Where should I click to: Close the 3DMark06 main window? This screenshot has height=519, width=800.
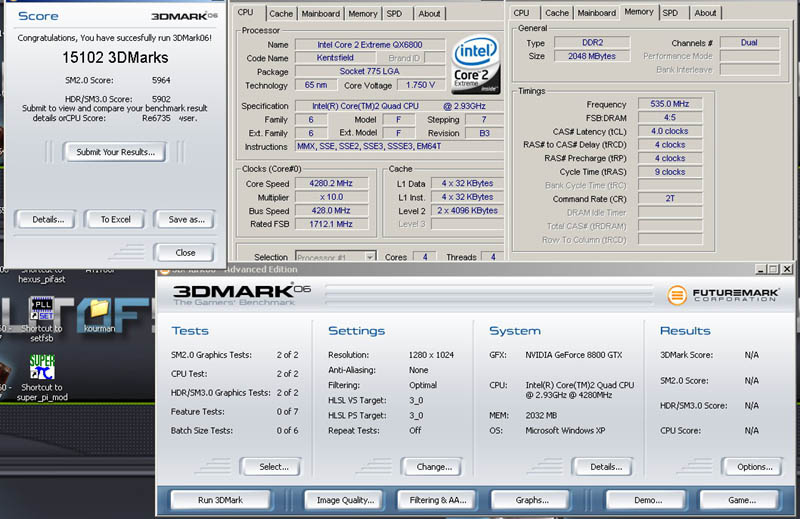click(x=787, y=269)
